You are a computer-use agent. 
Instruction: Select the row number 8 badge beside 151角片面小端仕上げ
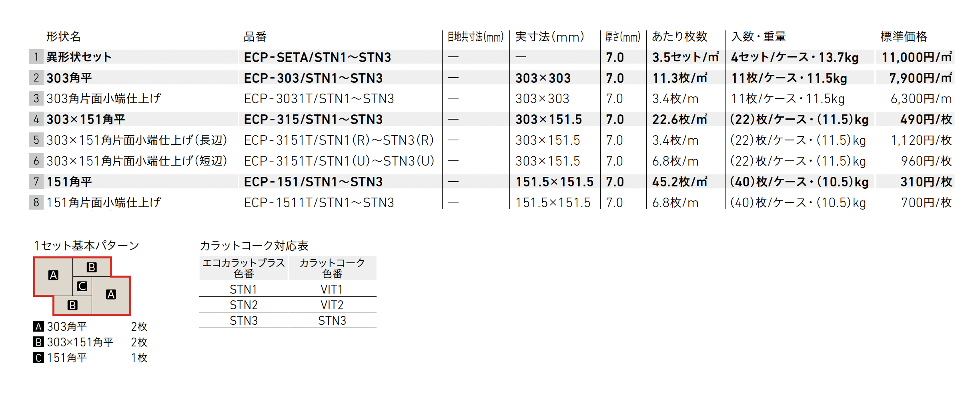click(x=36, y=202)
